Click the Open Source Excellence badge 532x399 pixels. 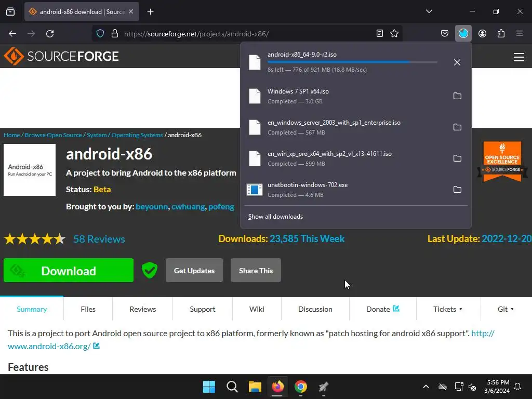pos(502,161)
